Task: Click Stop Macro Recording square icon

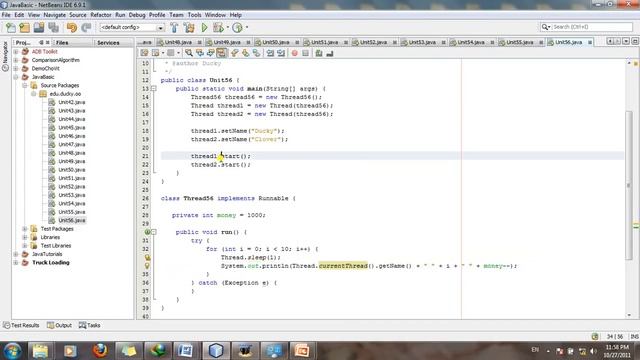Action: [x=305, y=53]
